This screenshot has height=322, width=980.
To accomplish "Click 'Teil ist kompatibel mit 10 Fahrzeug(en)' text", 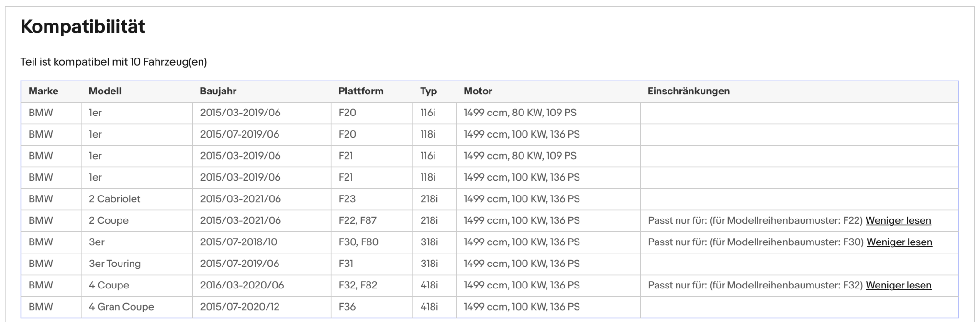I will tap(113, 62).
